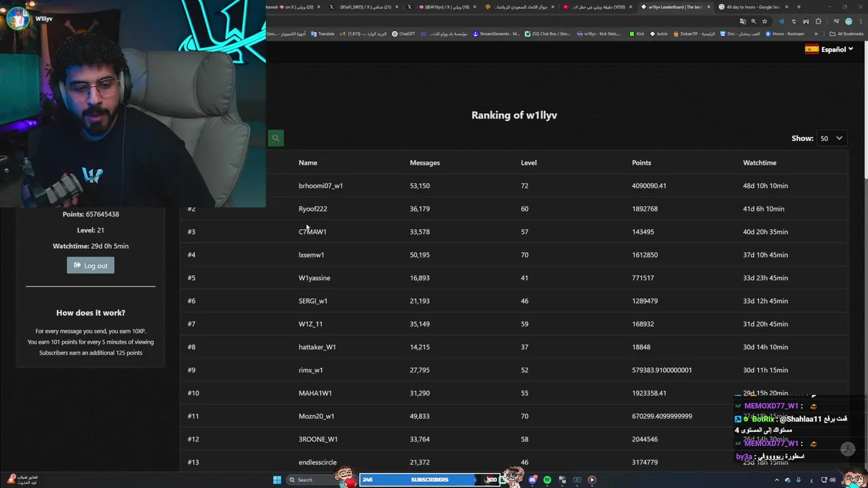Open the Home - Restream bookmark
Image resolution: width=868 pixels, height=488 pixels.
pos(785,34)
